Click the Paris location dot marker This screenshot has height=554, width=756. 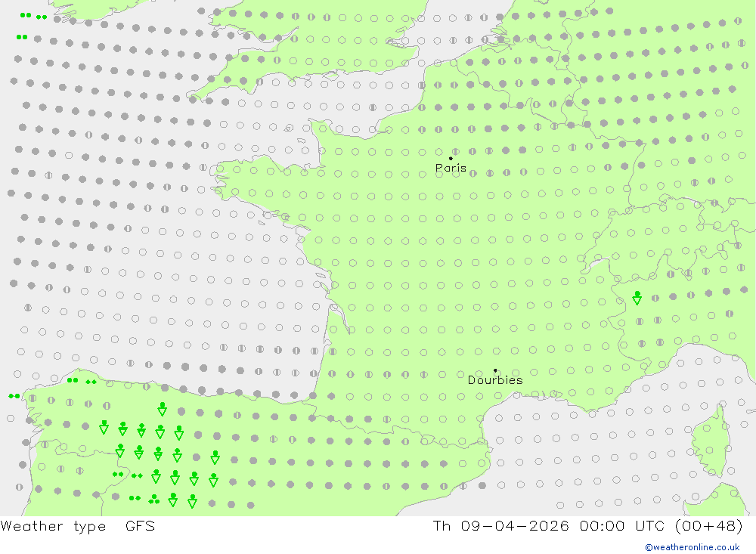pyautogui.click(x=451, y=158)
